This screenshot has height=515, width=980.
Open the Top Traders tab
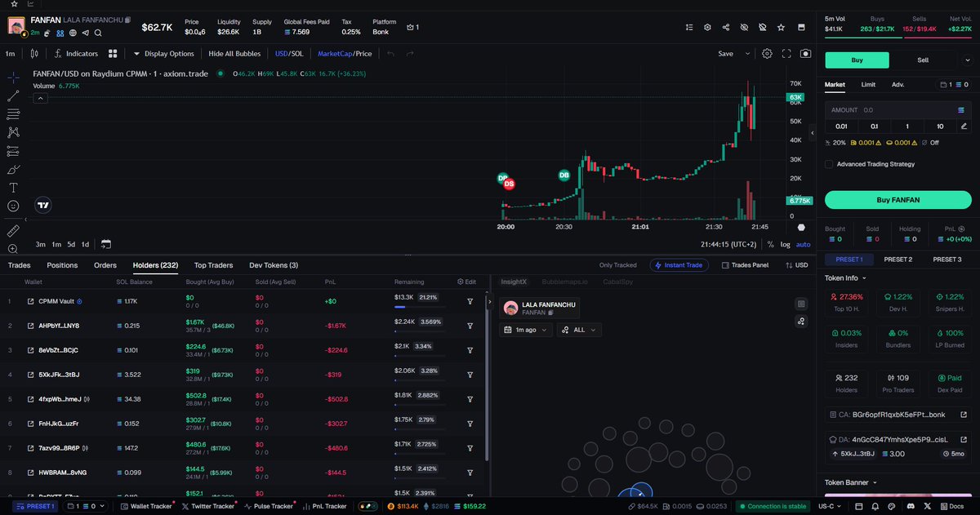[x=213, y=265]
